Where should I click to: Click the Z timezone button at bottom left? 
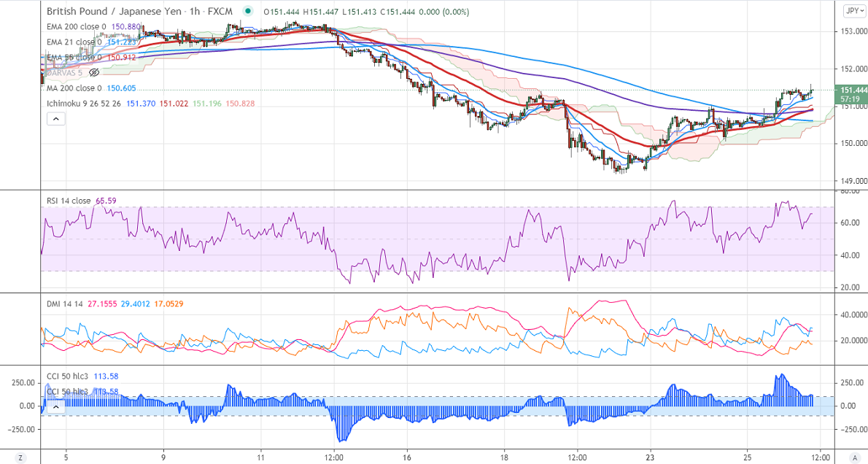pyautogui.click(x=21, y=457)
